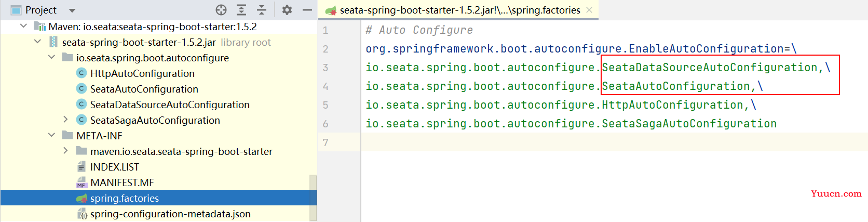
Task: Click the Project tool window icon
Action: click(16, 10)
